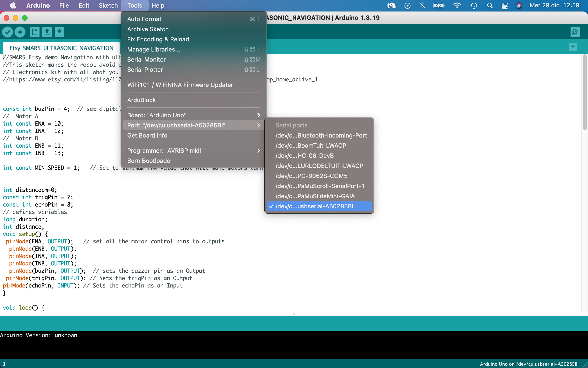The height and width of the screenshot is (368, 588).
Task: Open the Sketch menu
Action: coord(108,5)
